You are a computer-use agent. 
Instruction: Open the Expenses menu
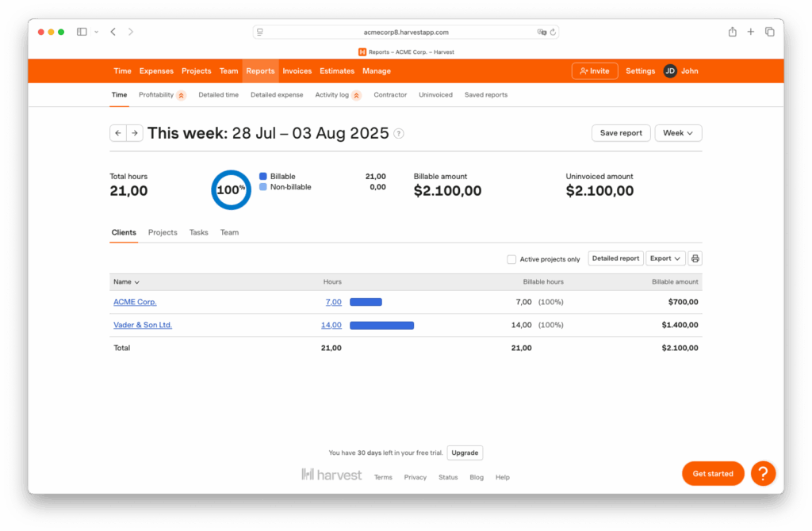point(156,71)
